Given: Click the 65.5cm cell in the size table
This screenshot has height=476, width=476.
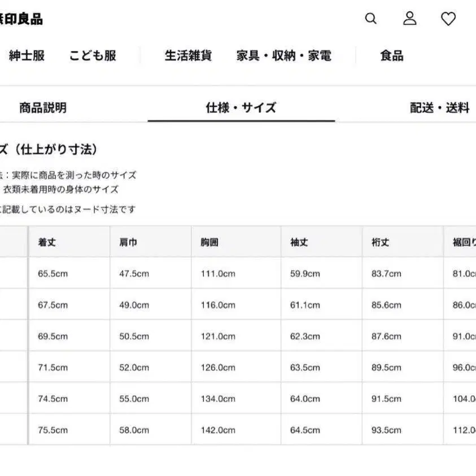Looking at the screenshot, I should point(53,273).
